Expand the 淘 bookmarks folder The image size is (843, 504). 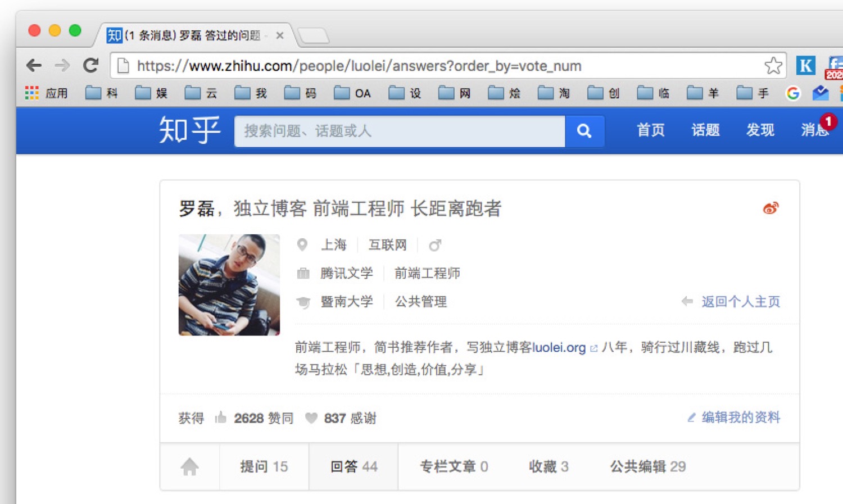click(x=554, y=93)
